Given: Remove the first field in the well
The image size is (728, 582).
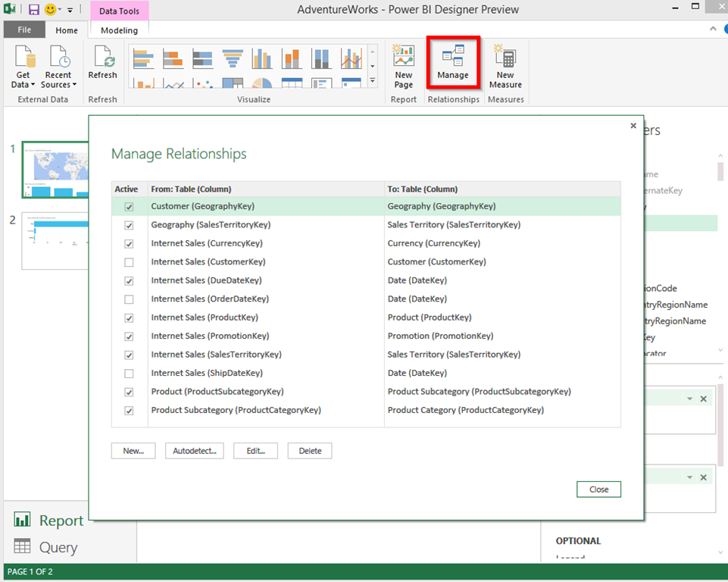Looking at the screenshot, I should [704, 399].
